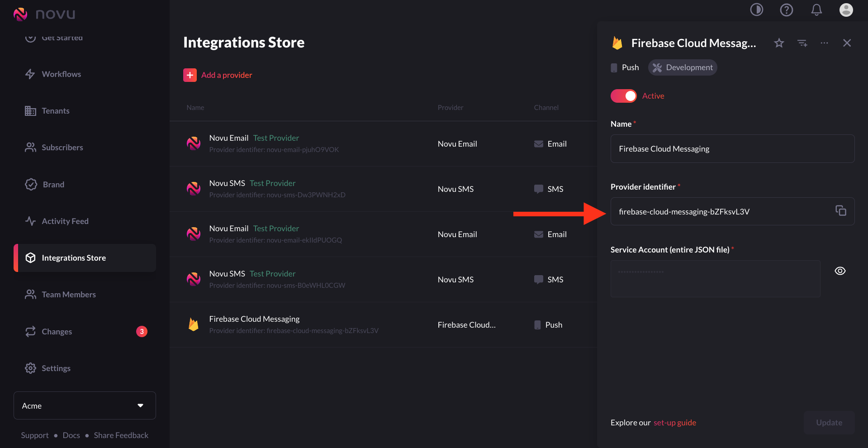This screenshot has height=448, width=868.
Task: Open Novu SMS row with identifier Dw3PWNH2xD
Action: pos(383,189)
